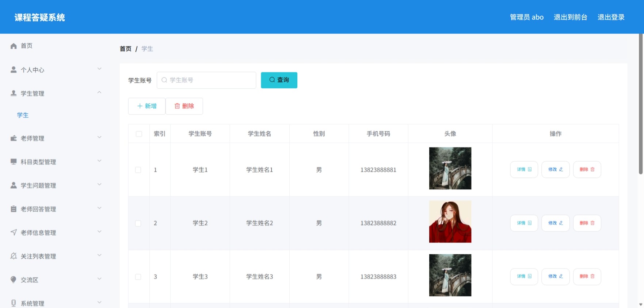Open the 科目类型管理 menu label
The image size is (644, 308).
pyautogui.click(x=38, y=162)
